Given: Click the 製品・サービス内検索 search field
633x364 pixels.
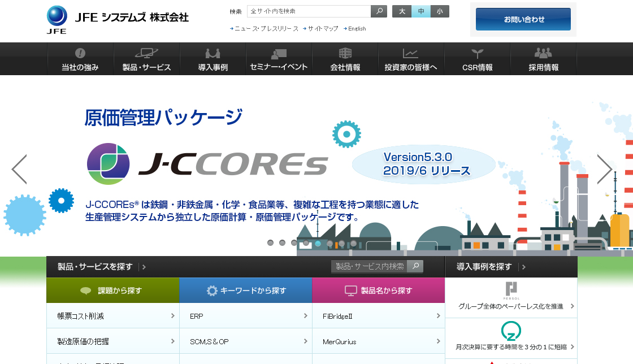Looking at the screenshot, I should (370, 266).
